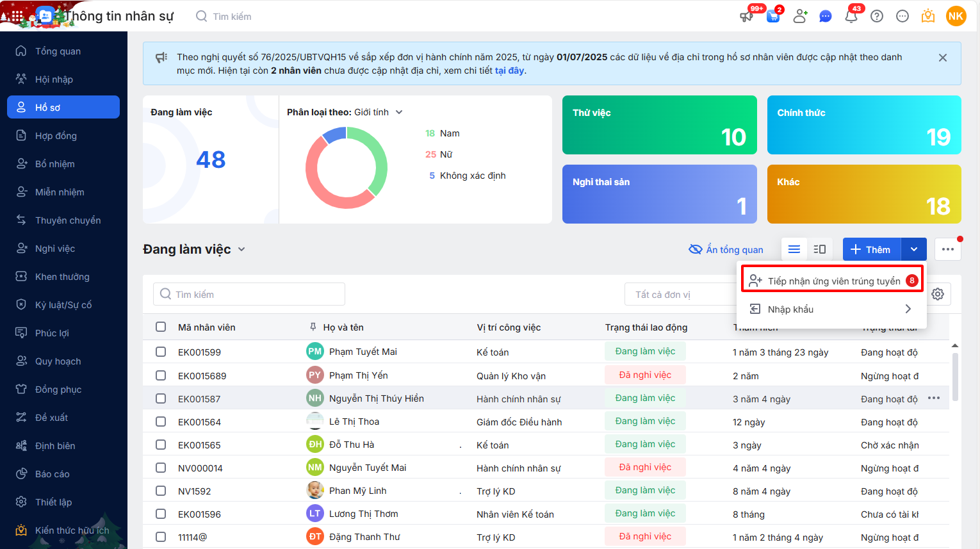Hide overview via Ẩn tổng quan

pos(726,249)
